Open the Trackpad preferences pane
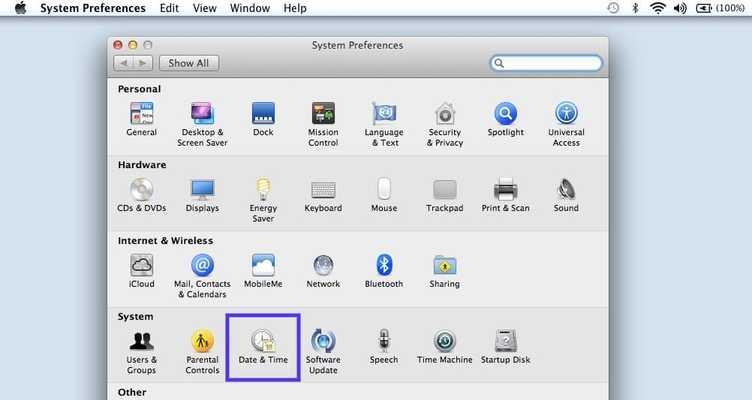Screen dimensions: 752x400 [x=445, y=195]
